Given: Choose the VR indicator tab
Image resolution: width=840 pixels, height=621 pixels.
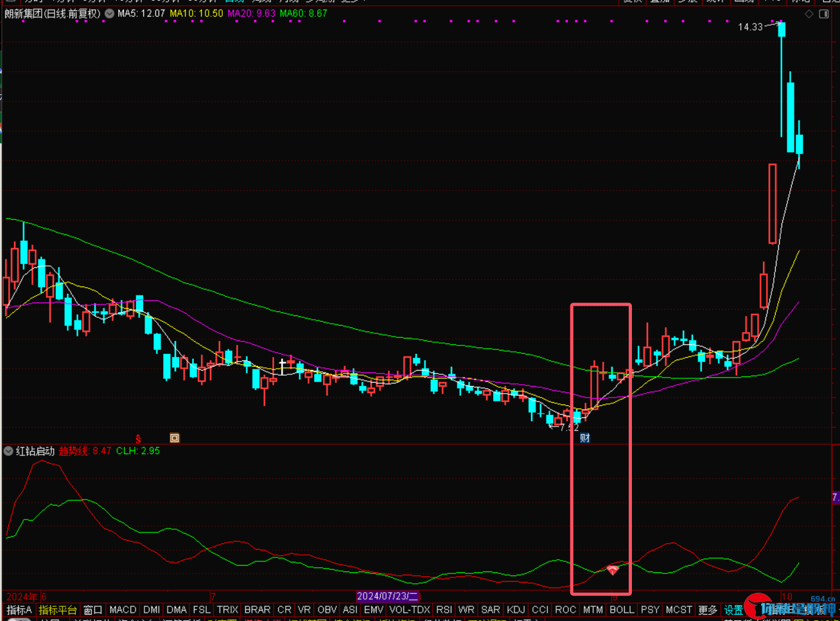Looking at the screenshot, I should coord(304,609).
